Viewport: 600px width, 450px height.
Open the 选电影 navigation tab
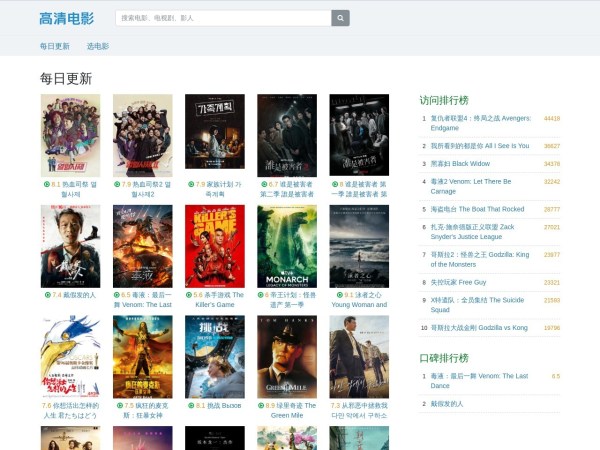click(97, 46)
